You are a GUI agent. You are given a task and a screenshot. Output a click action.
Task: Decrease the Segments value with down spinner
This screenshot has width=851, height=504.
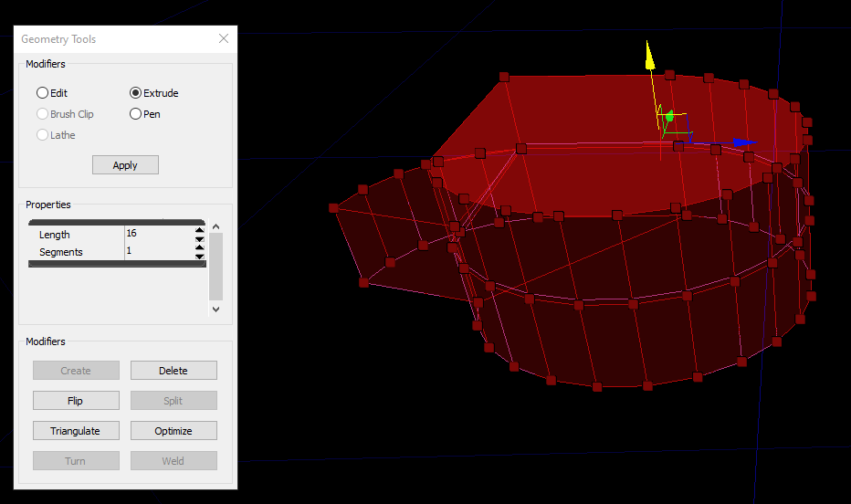[199, 257]
